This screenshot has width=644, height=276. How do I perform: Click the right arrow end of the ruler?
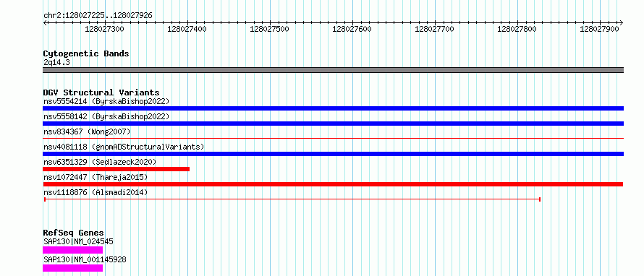coord(621,22)
